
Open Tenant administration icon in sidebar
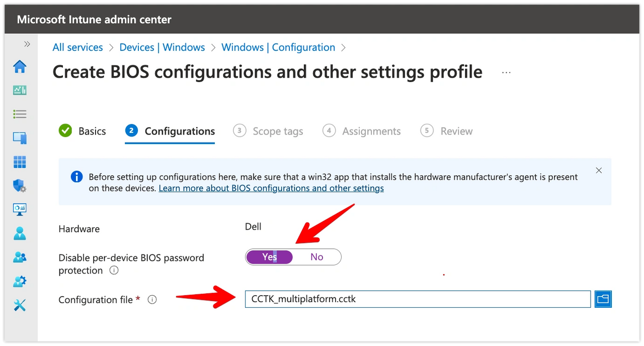click(20, 281)
